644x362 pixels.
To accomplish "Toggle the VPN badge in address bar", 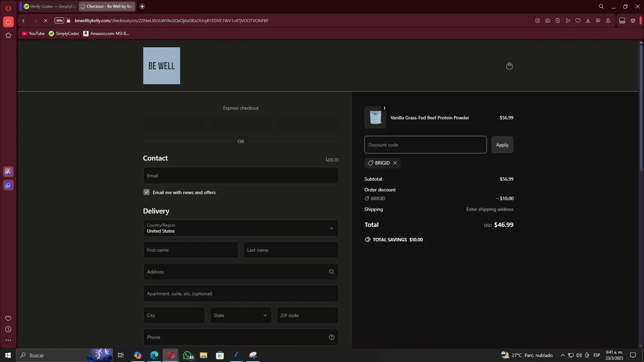I will [59, 21].
